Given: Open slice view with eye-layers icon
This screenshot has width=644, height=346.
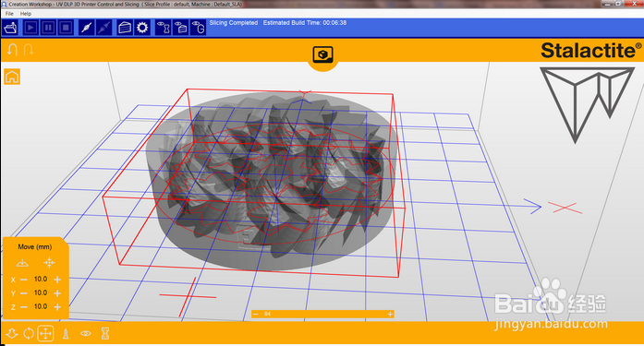Looking at the screenshot, I should pos(181,28).
